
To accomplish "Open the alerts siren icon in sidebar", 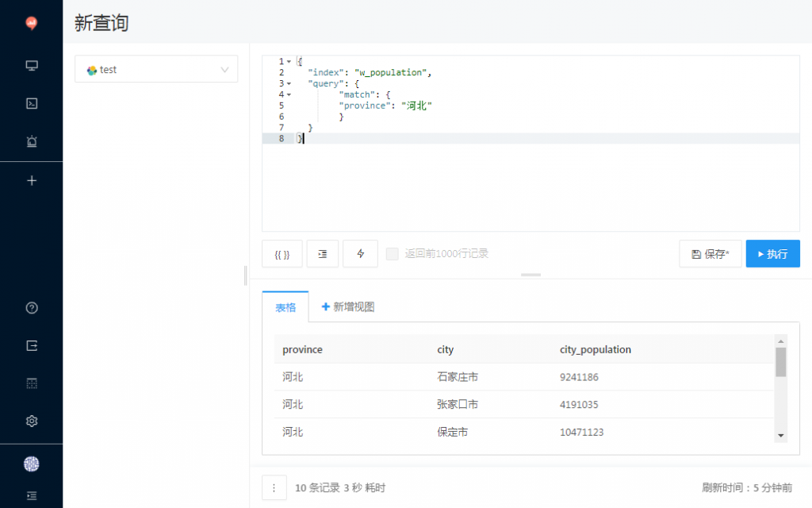I will [32, 141].
